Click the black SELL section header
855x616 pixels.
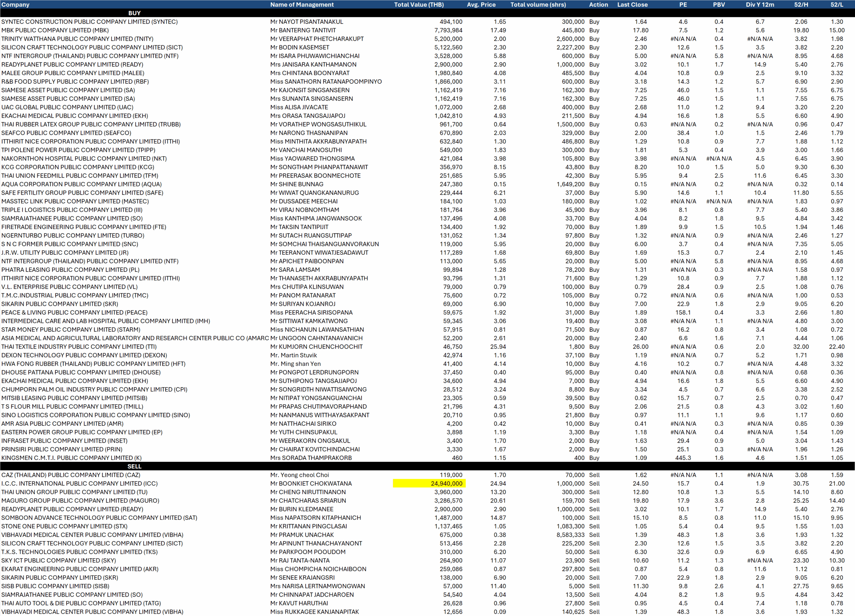click(x=134, y=466)
